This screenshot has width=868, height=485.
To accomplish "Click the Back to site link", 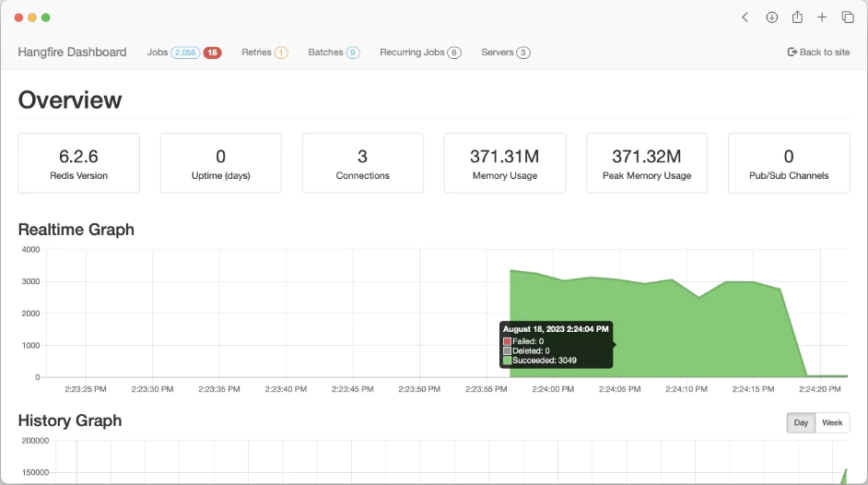I will (x=818, y=52).
